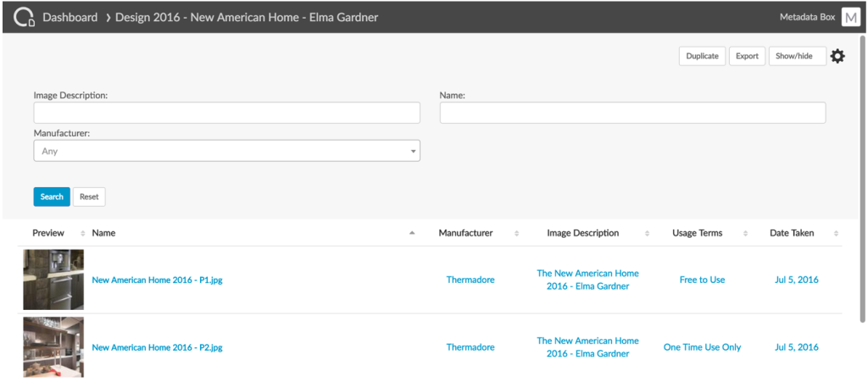Open thumbnail preview of P2.jpg

53,347
